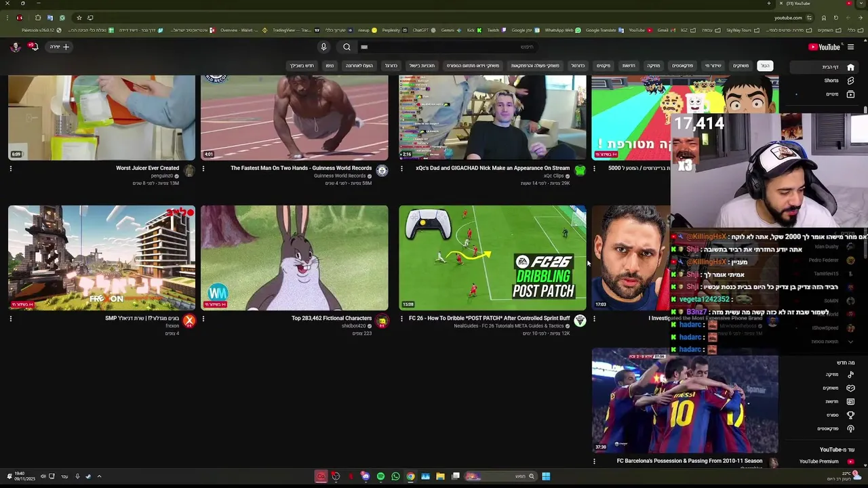Open more options for FC Barcelona video
The height and width of the screenshot is (488, 868).
(594, 462)
